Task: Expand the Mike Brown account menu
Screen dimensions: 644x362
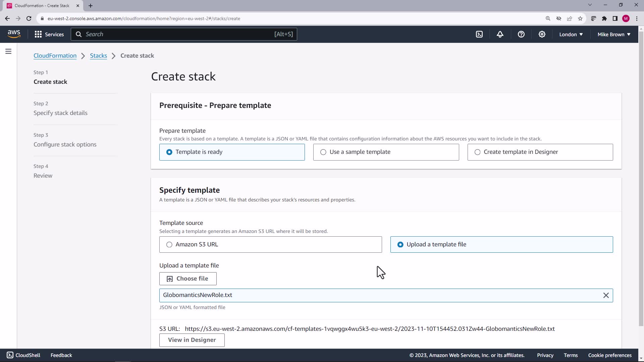Action: pyautogui.click(x=614, y=34)
